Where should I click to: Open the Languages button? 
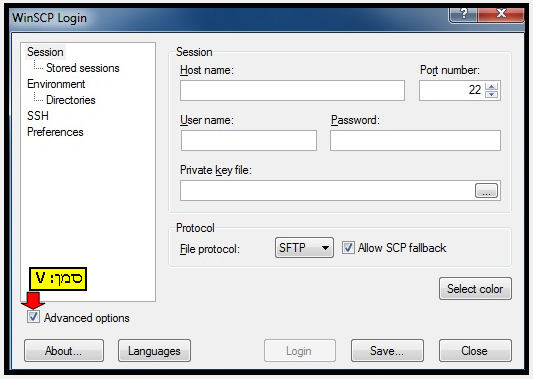154,350
